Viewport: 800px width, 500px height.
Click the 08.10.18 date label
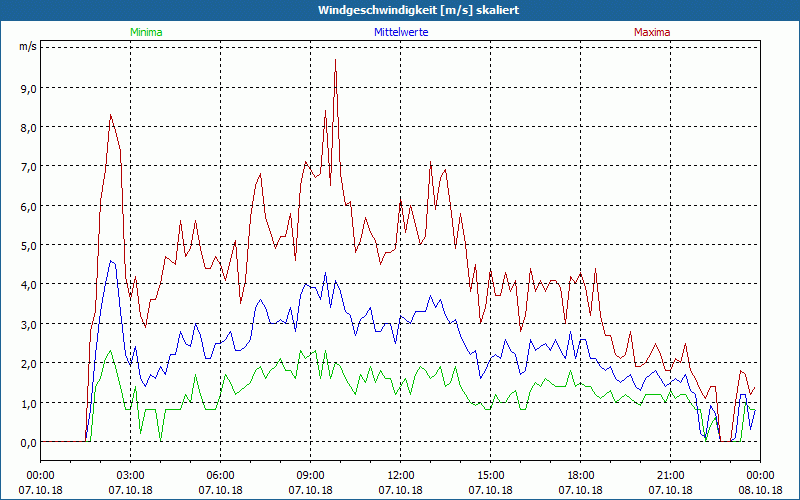(x=760, y=490)
